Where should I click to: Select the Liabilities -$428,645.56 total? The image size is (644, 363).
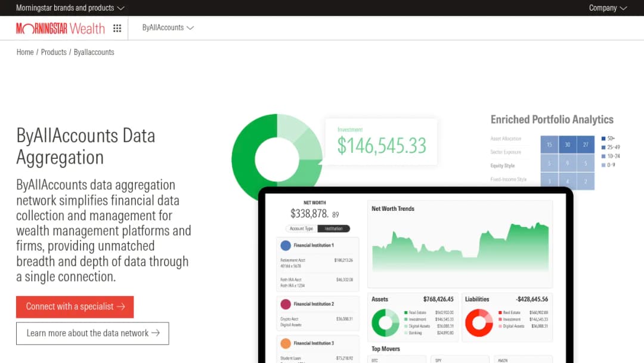532,299
